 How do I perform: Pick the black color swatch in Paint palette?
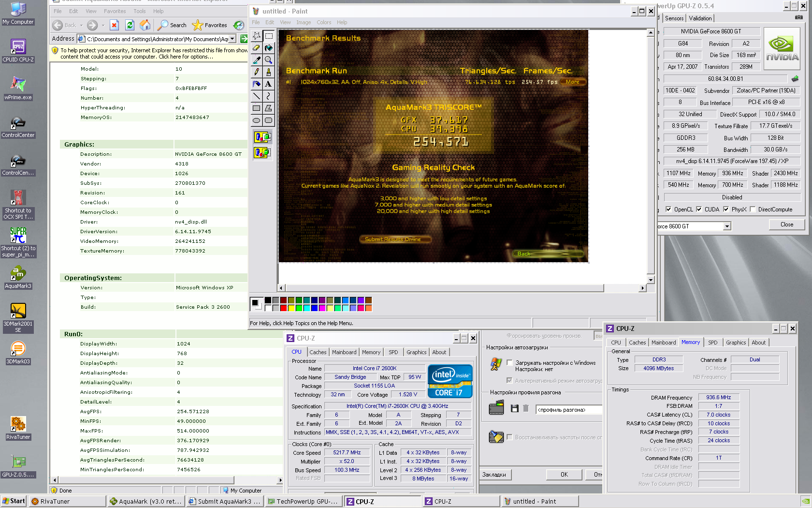(x=268, y=300)
